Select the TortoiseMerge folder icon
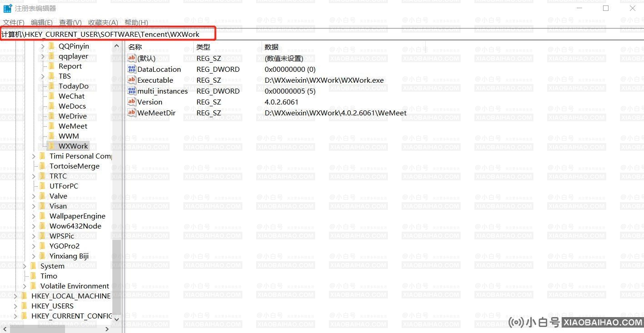Screen dimensions: 644x333 pyautogui.click(x=42, y=166)
